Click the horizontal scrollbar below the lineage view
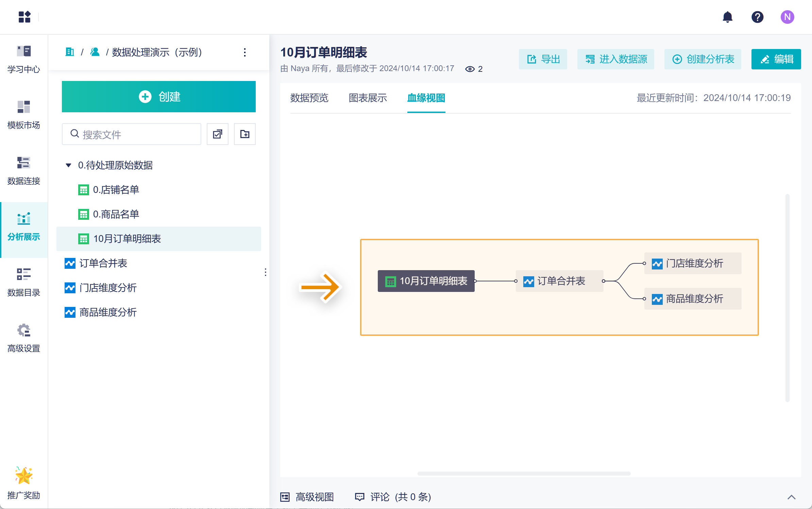 click(x=524, y=473)
